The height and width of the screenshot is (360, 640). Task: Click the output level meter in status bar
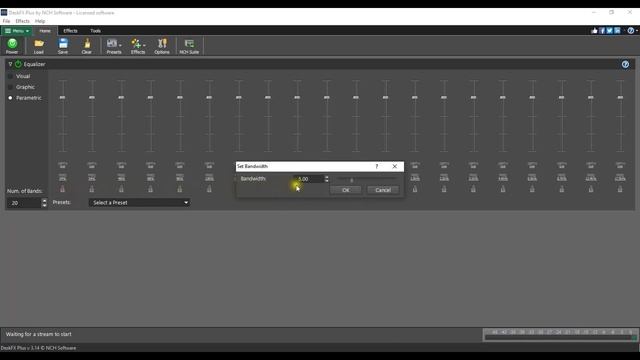(x=560, y=335)
